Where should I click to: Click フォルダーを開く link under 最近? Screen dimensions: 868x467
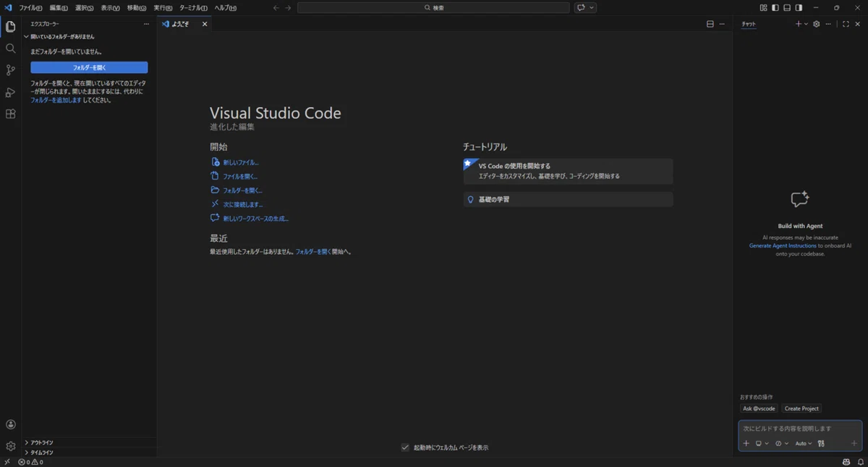point(313,251)
